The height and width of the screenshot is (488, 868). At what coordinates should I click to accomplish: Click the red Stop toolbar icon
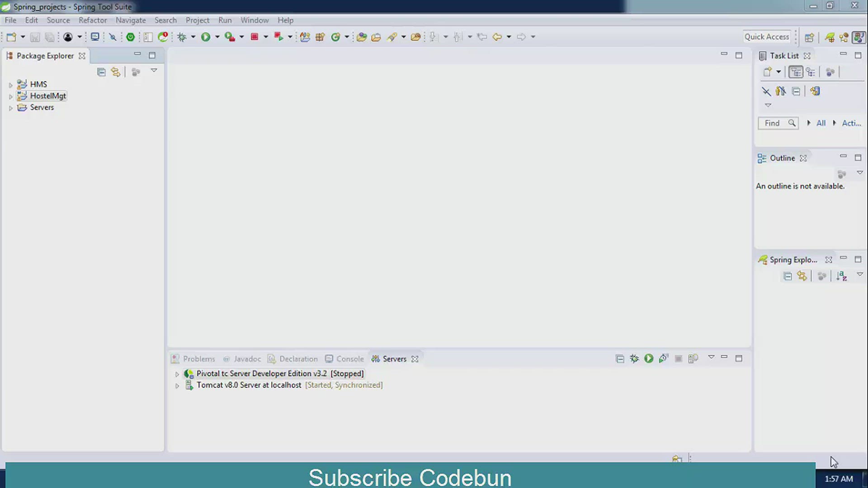(255, 37)
